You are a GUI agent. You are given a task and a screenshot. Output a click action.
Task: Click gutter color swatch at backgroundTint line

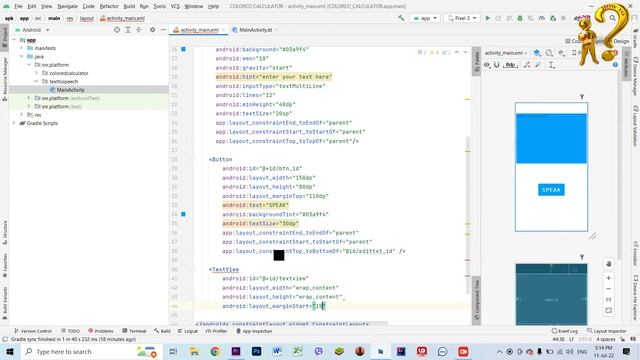tap(183, 214)
